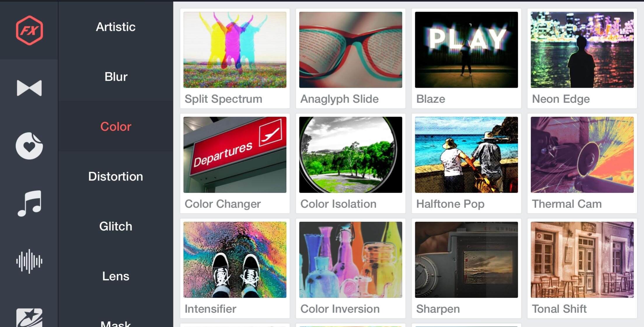Pick the Anaglyph Slide effect

(350, 58)
